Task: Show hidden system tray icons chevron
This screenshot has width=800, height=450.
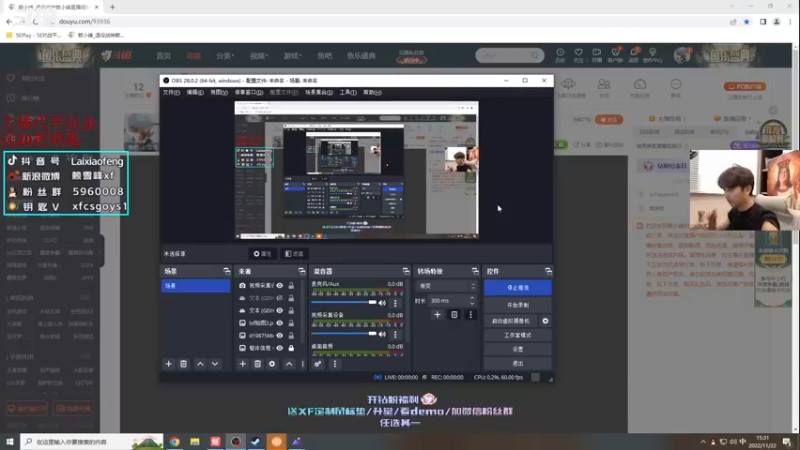Action: point(703,442)
